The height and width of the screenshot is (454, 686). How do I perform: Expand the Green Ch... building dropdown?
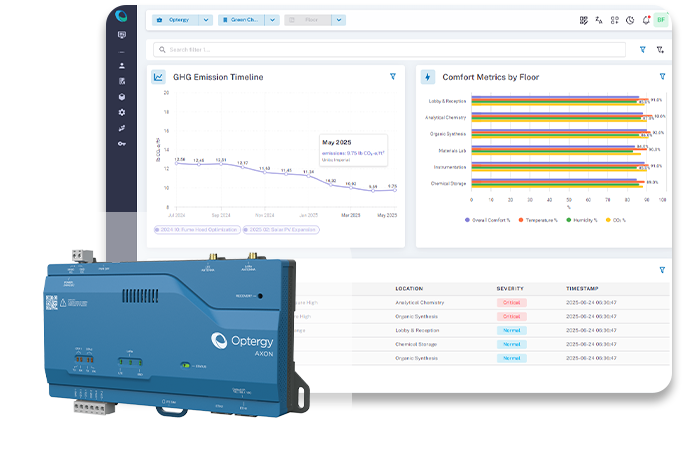tap(271, 20)
